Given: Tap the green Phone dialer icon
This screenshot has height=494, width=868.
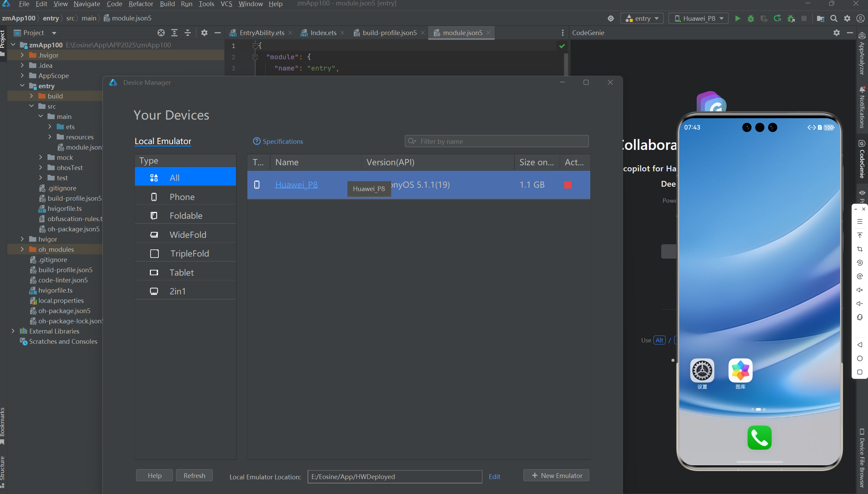Looking at the screenshot, I should (759, 437).
